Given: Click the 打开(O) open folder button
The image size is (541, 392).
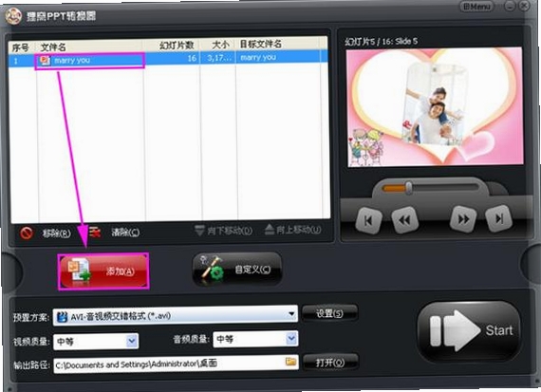Looking at the screenshot, I should [330, 363].
